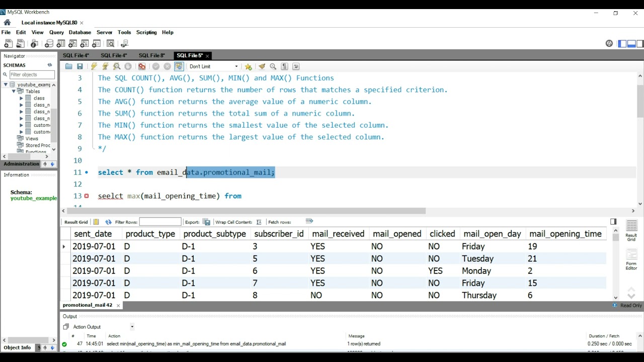
Task: Select the Stored Procedures tree item
Action: [38, 145]
